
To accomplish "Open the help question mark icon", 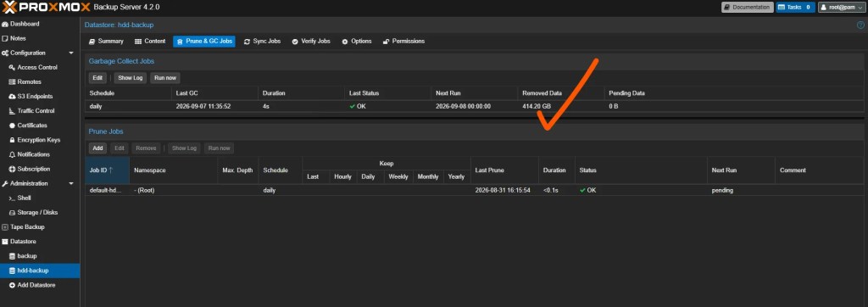I will (860, 25).
